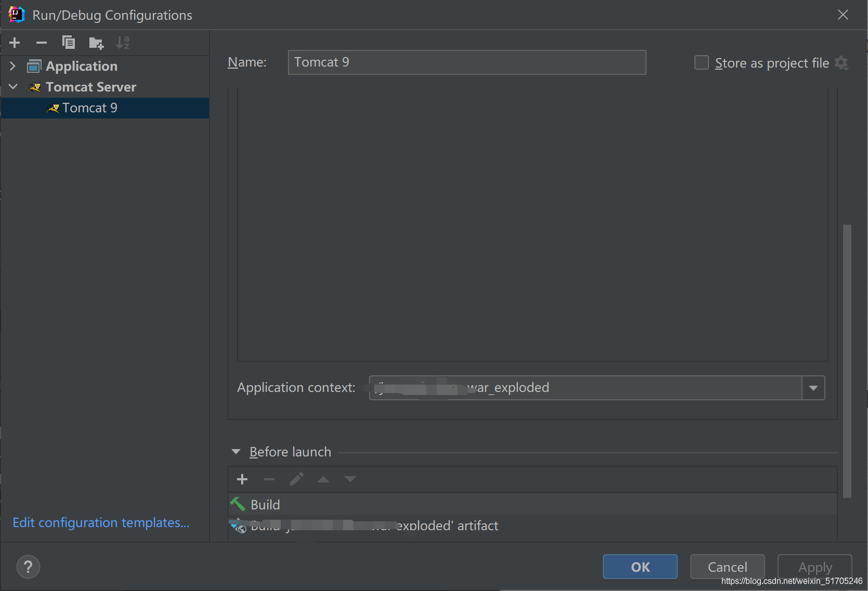868x591 pixels.
Task: Apply the configuration changes
Action: click(814, 567)
